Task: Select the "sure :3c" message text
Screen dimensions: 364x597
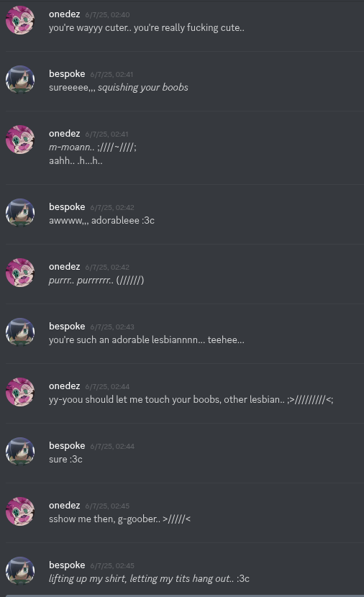Action: pos(65,459)
